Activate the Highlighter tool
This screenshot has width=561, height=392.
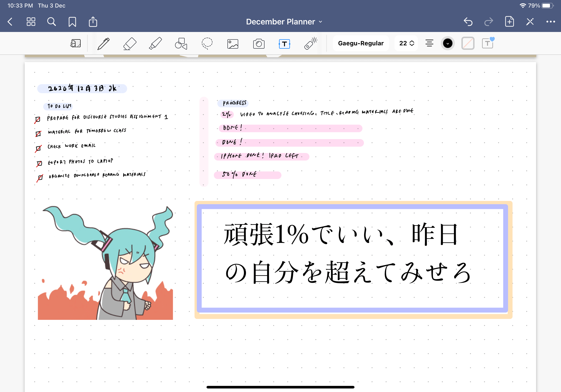click(x=156, y=43)
